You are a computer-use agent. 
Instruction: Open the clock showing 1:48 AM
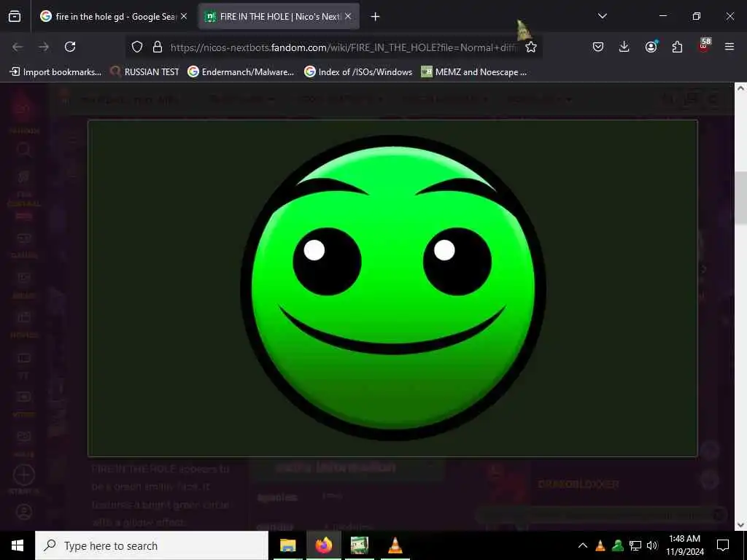pos(684,545)
